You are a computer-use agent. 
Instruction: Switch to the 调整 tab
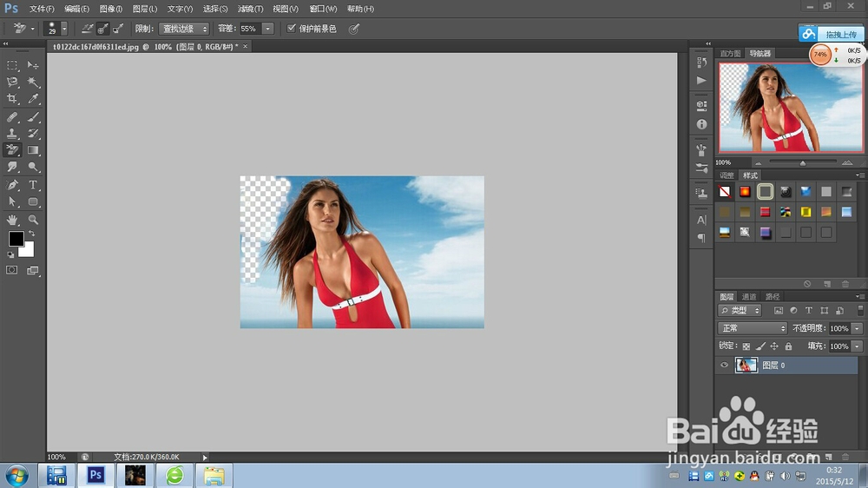click(727, 175)
